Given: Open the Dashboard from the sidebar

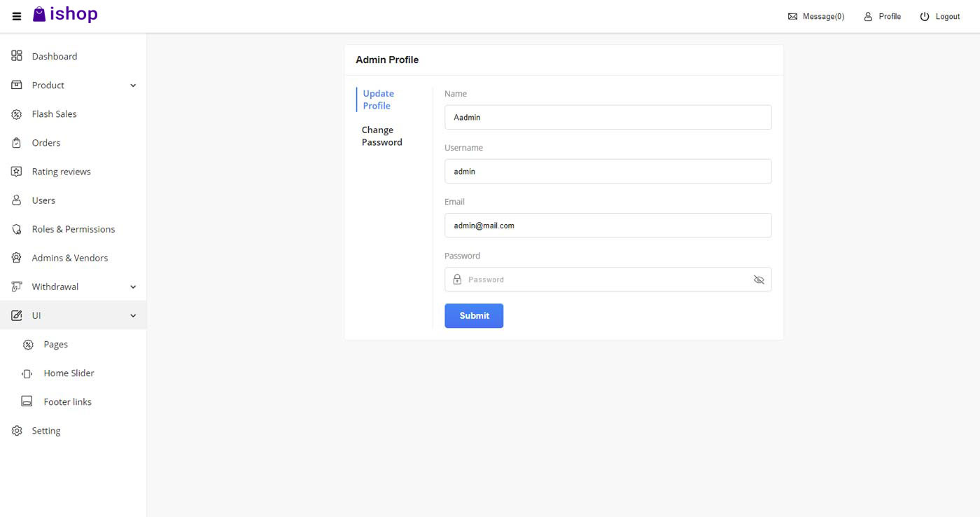Looking at the screenshot, I should [17, 56].
